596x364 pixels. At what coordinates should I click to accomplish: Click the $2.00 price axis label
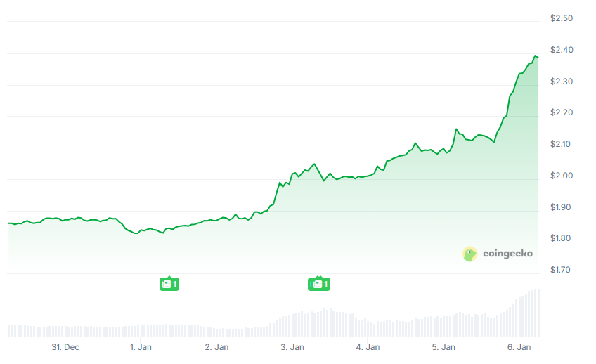click(x=562, y=176)
